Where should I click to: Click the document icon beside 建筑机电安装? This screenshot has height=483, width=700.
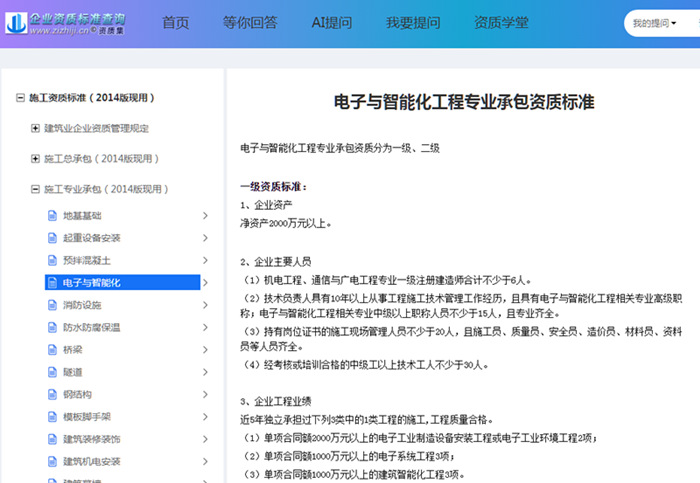[52, 461]
